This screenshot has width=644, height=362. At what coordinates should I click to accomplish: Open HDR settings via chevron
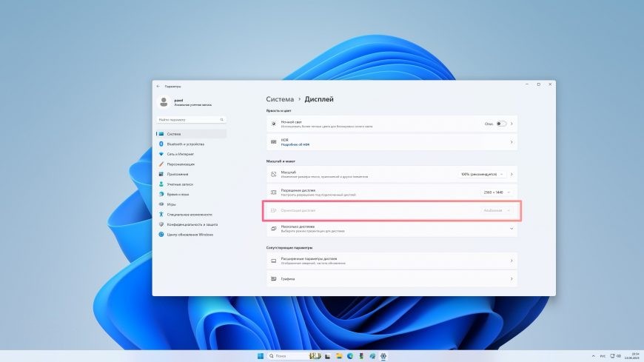[x=511, y=142]
